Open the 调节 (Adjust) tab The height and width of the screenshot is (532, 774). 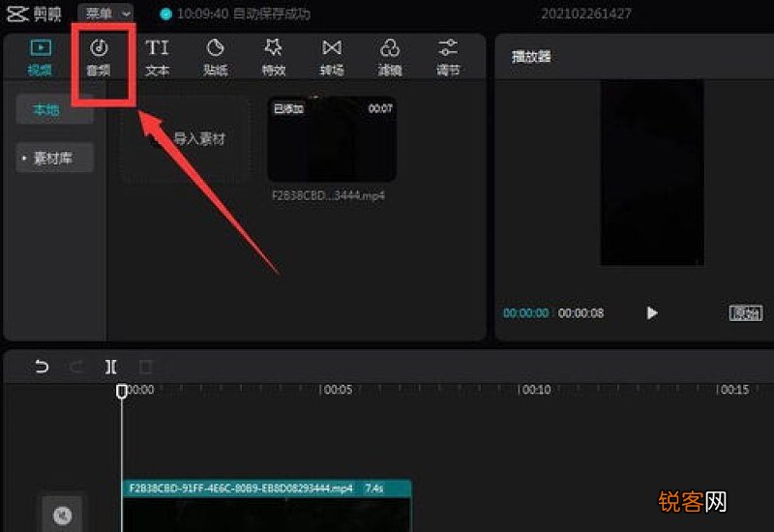pyautogui.click(x=448, y=58)
